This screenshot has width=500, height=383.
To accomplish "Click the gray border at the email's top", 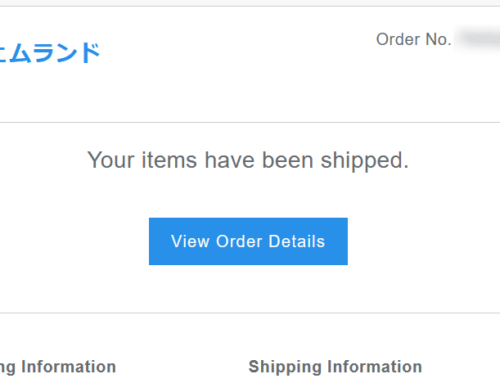I will coord(250,6).
